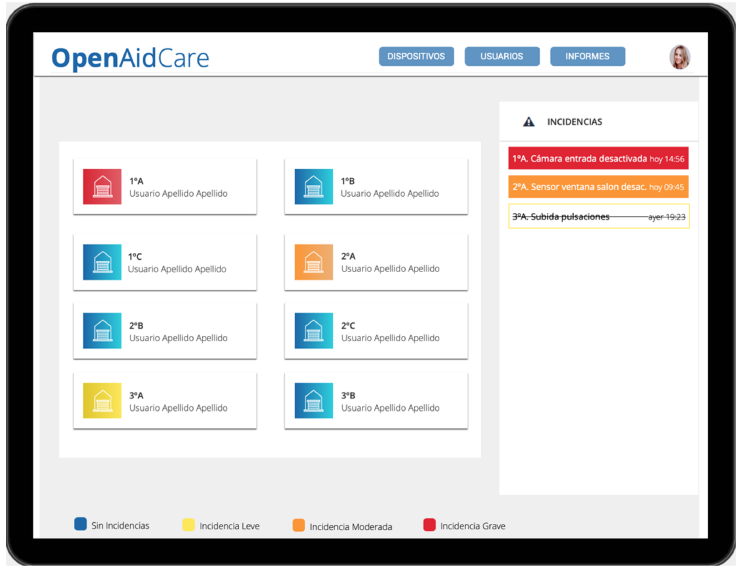Click the blue Sin Incidencias legend swatch
This screenshot has width=741, height=570.
(80, 524)
